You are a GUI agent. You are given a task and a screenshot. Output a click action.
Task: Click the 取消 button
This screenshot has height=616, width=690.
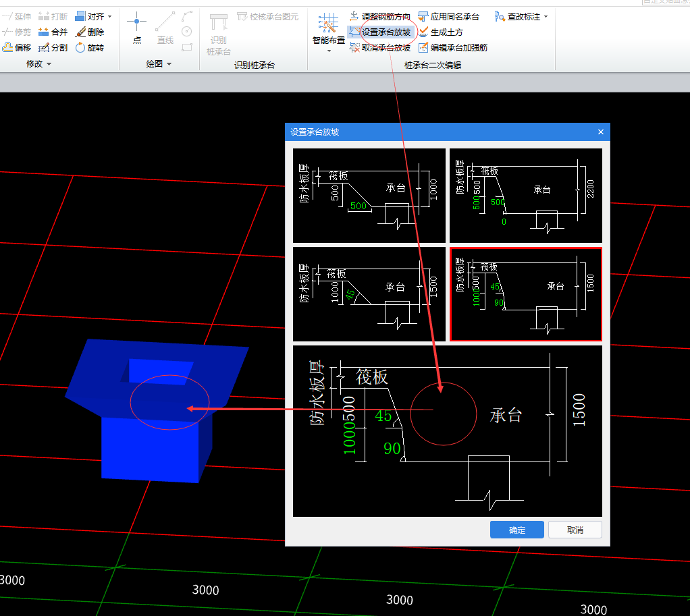click(575, 530)
